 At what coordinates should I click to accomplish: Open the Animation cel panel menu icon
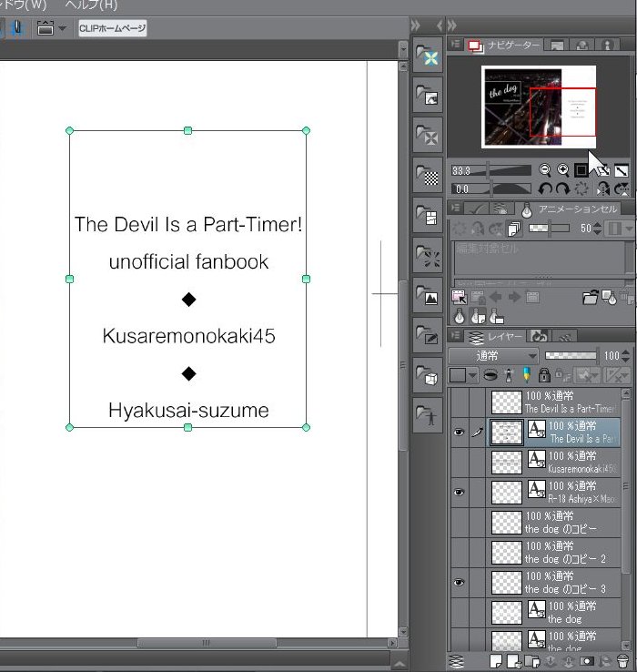click(455, 208)
